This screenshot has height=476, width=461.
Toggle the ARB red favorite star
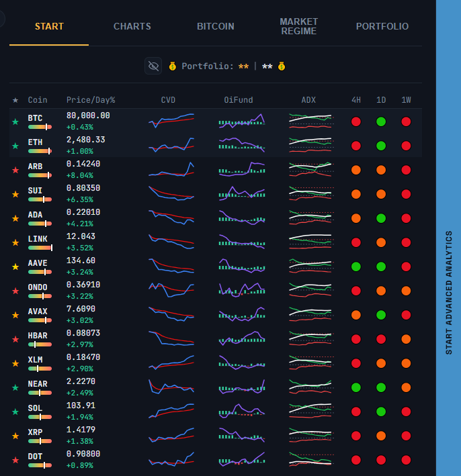(15, 170)
